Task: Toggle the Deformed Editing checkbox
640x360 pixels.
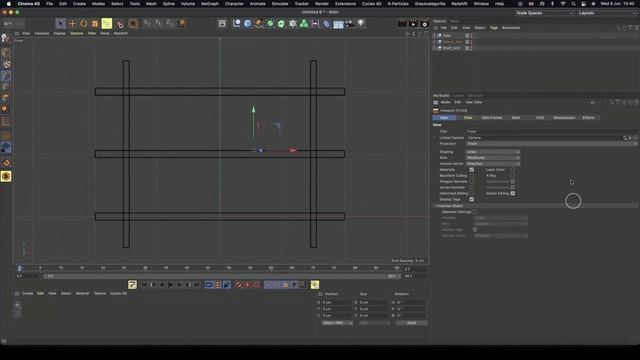Action: (x=472, y=193)
